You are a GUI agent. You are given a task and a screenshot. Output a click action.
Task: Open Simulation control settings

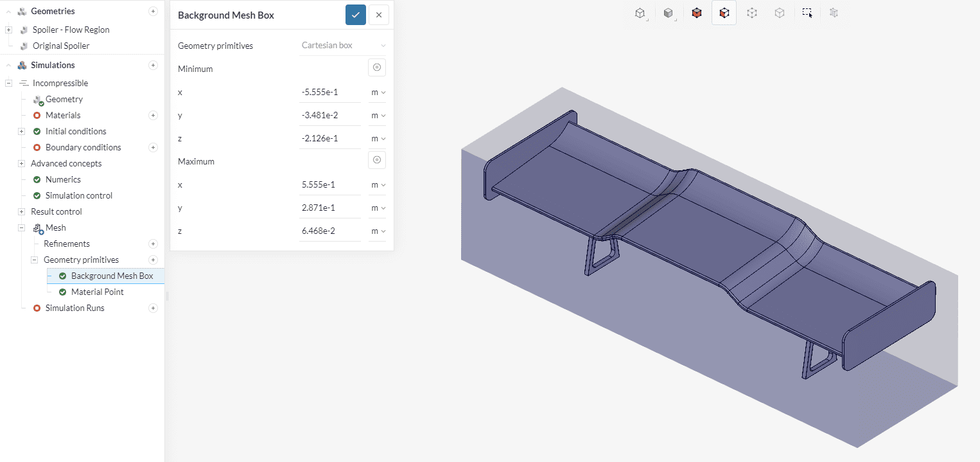78,195
